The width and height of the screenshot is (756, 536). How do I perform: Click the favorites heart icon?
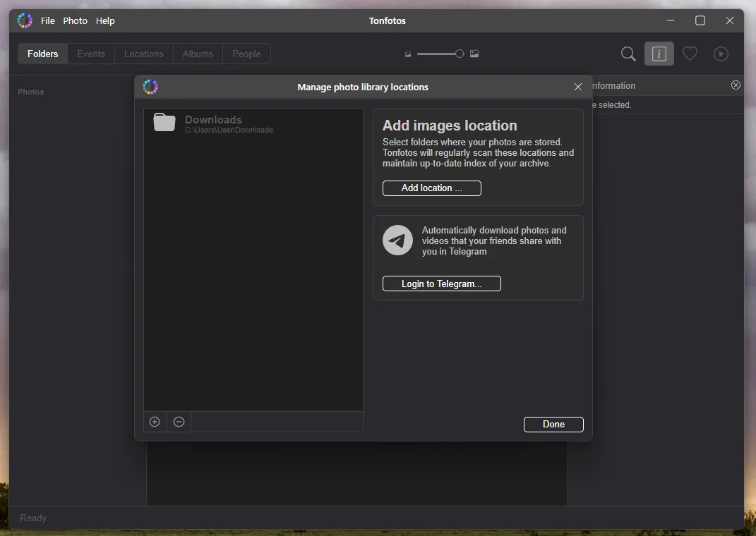coord(690,54)
